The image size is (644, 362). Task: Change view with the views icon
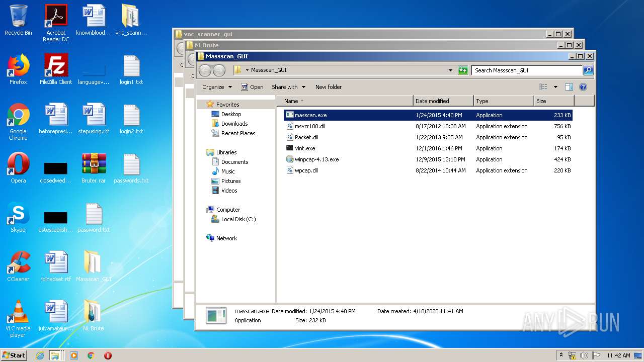(x=543, y=87)
